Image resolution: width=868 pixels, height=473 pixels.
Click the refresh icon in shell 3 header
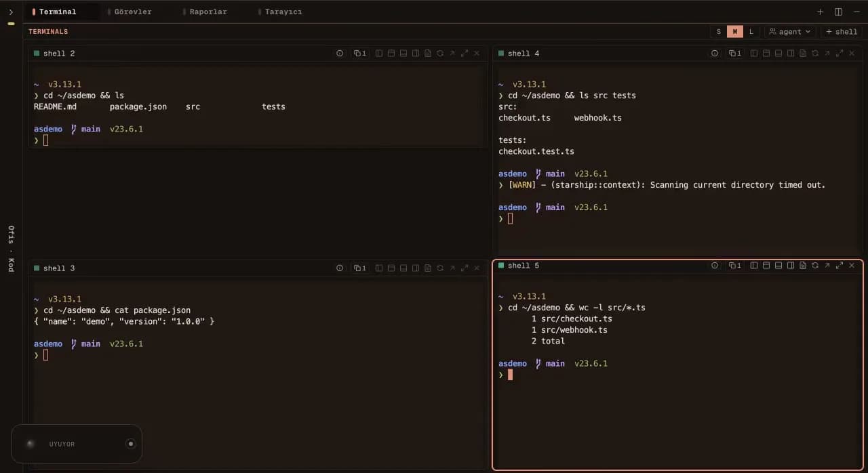440,268
